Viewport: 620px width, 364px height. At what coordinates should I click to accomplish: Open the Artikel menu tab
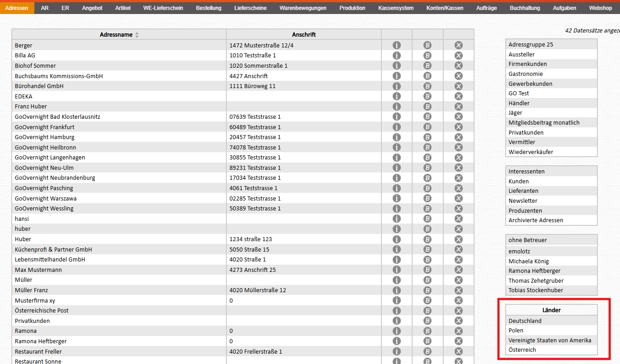(x=122, y=8)
